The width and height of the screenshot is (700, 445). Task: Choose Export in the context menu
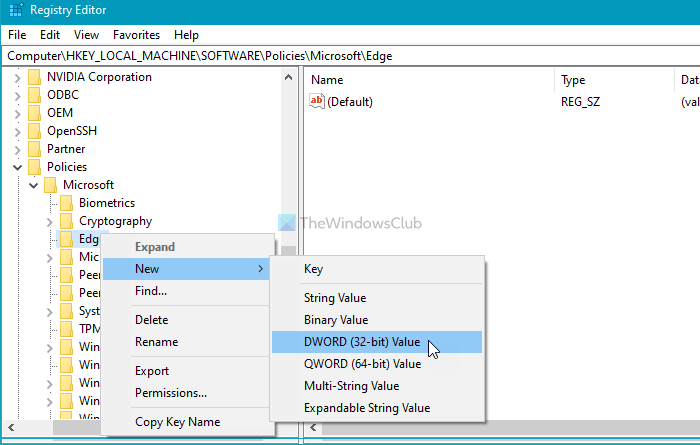click(186, 371)
